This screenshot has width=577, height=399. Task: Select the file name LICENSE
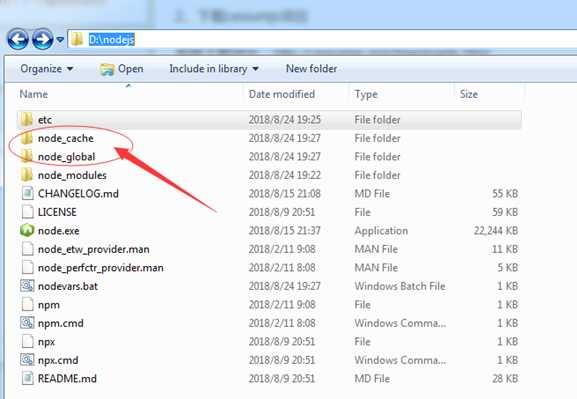click(57, 212)
